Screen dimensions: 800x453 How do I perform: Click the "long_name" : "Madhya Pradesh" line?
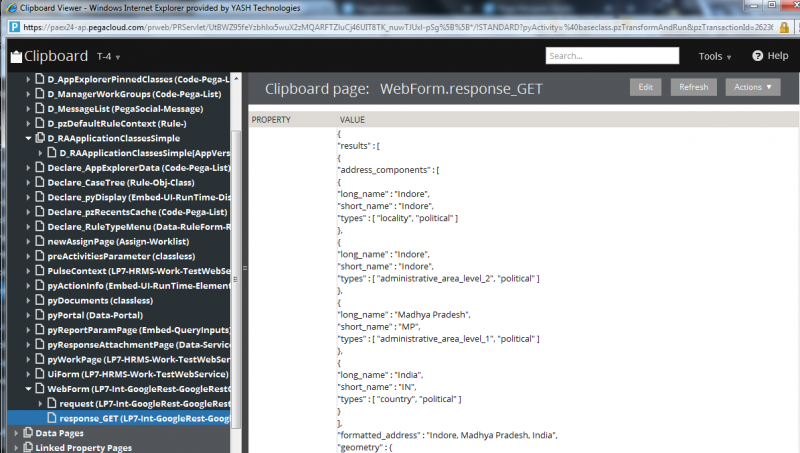tap(404, 315)
